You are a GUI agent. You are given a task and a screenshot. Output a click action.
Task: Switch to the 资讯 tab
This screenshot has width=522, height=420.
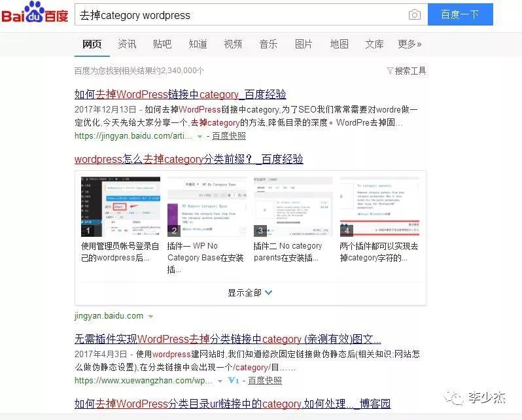127,44
